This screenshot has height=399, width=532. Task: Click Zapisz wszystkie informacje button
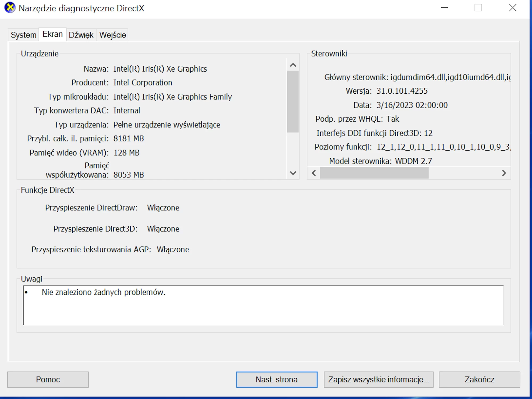coord(378,379)
